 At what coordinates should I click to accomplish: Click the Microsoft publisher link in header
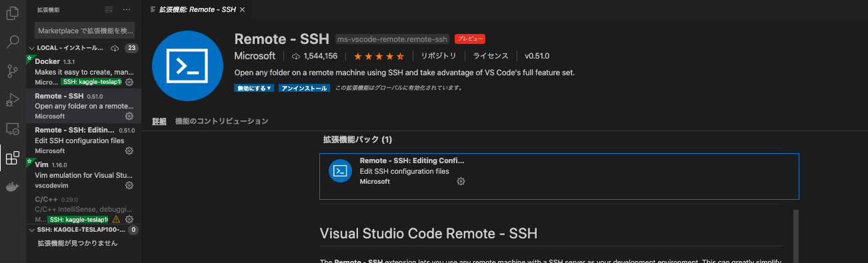tap(255, 56)
